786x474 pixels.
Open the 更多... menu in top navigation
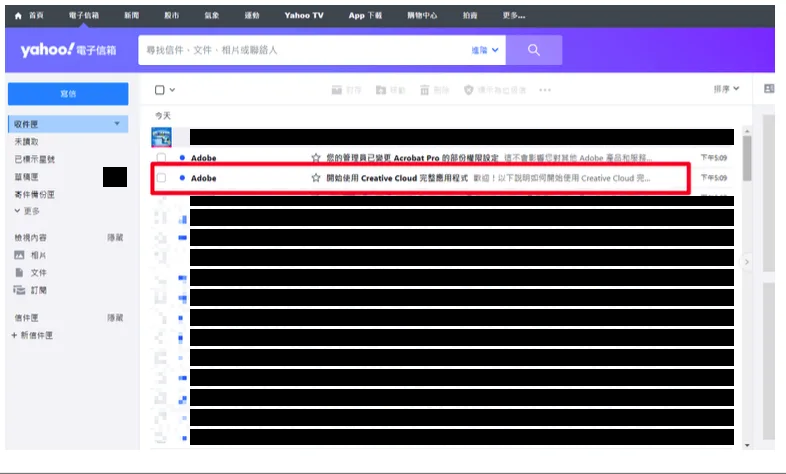click(x=514, y=16)
